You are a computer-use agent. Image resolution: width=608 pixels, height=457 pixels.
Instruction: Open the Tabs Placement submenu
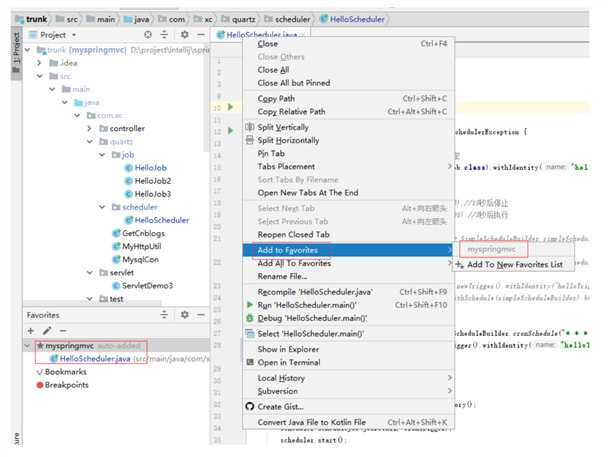(349, 166)
